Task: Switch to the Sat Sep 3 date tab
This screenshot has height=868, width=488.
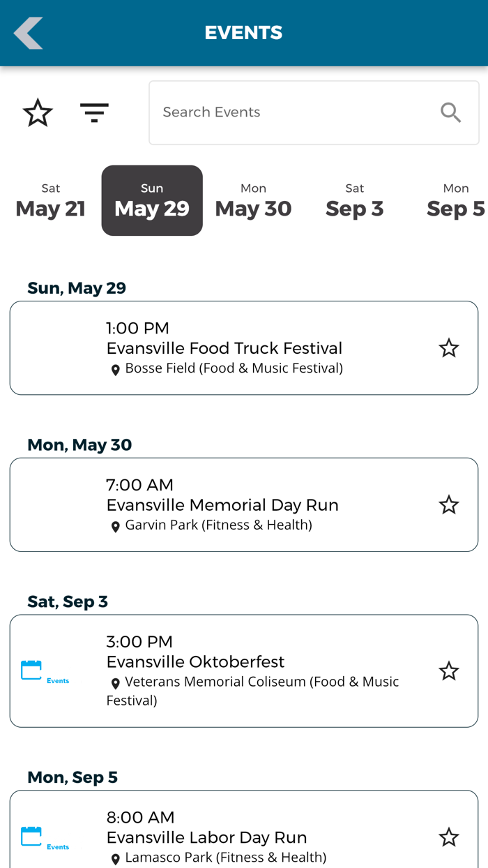Action: point(354,200)
